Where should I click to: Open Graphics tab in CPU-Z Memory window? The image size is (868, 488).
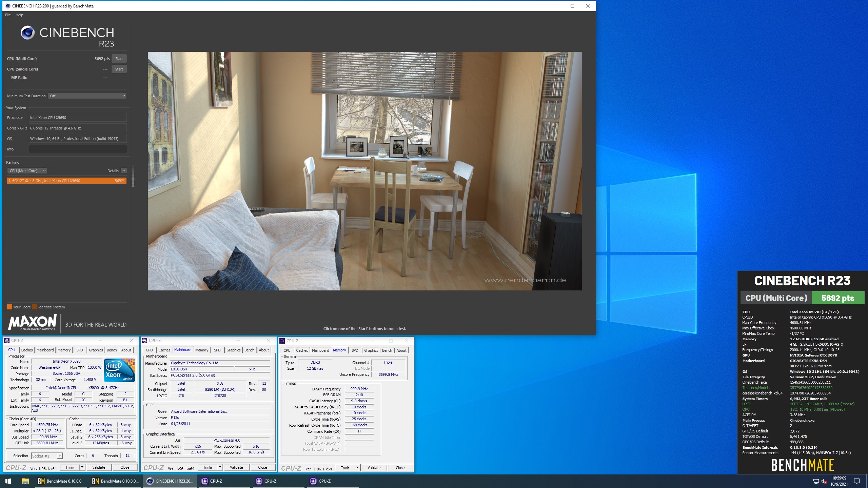[x=371, y=350]
